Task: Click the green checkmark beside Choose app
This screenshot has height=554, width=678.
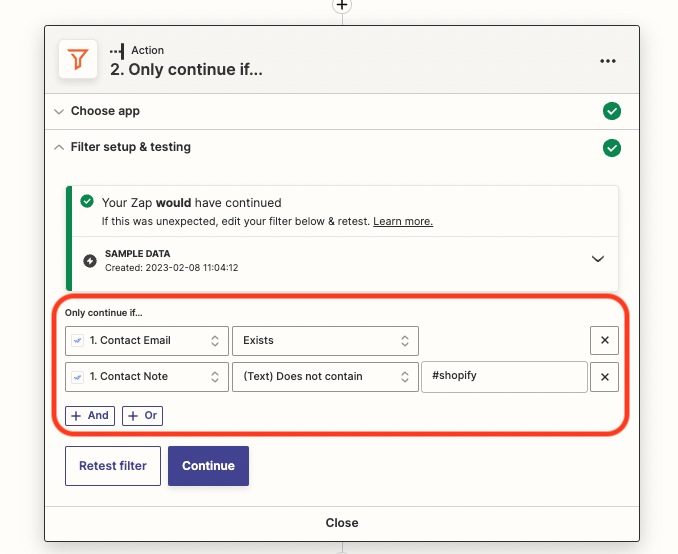Action: coord(612,111)
